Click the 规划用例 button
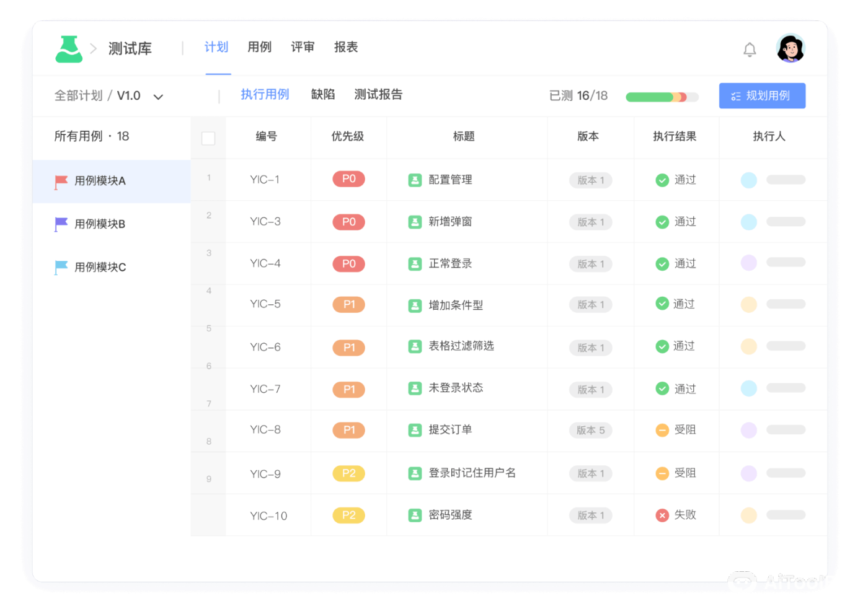The image size is (868, 609). (x=762, y=95)
